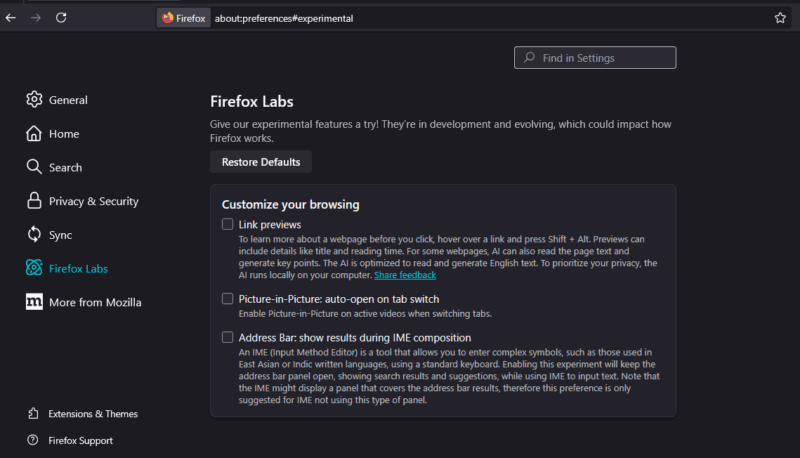This screenshot has width=800, height=458.
Task: Click the Firefox logo identity icon
Action: coord(167,18)
